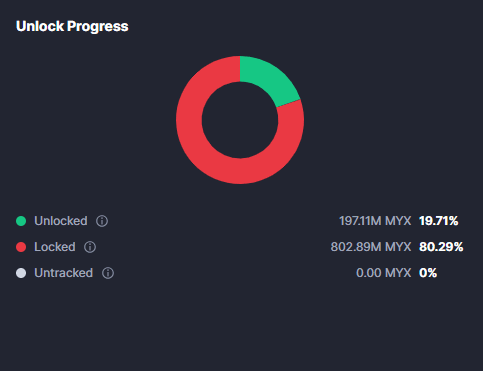Click the 0% untracked percentage
Viewport: 483px width, 371px height.
click(428, 273)
